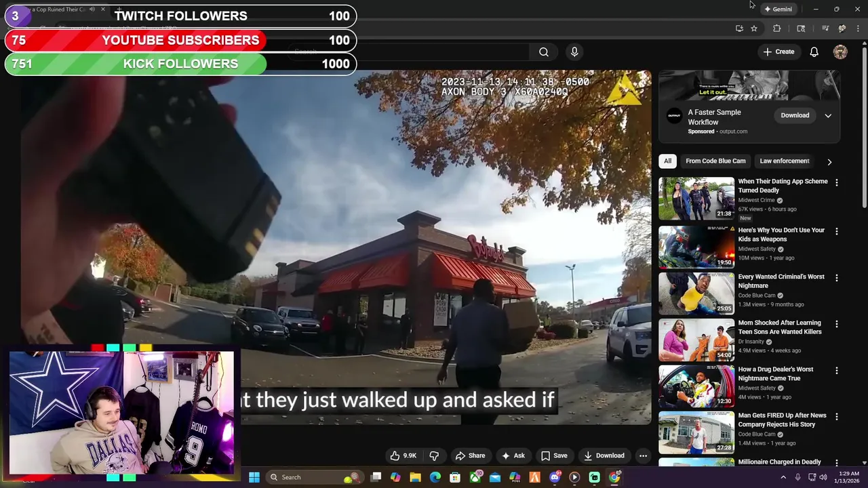Mute the tab via speaker icon
The image size is (868, 488).
tap(92, 9)
